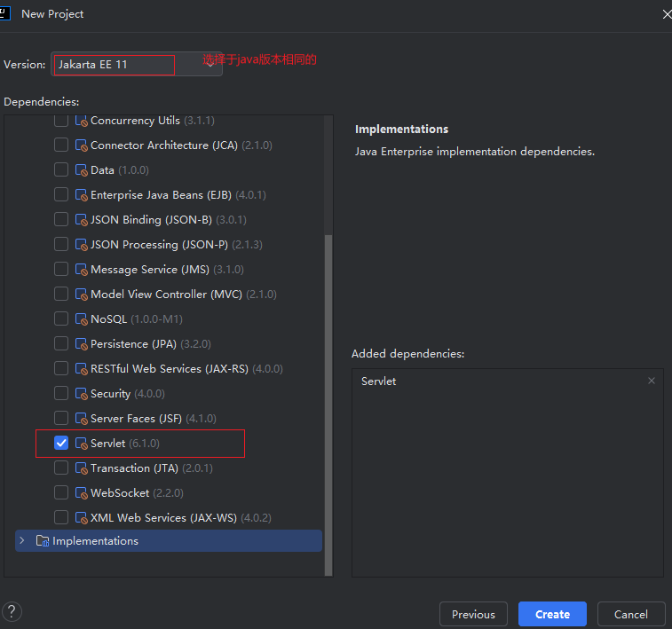
Task: Remove Servlet from added dependencies
Action: point(652,381)
